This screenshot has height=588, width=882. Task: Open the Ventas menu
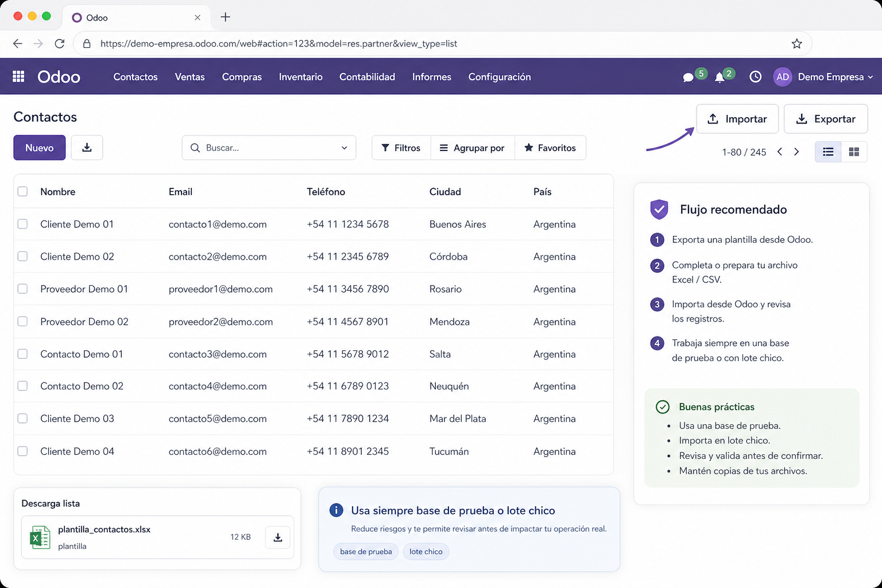pos(189,77)
